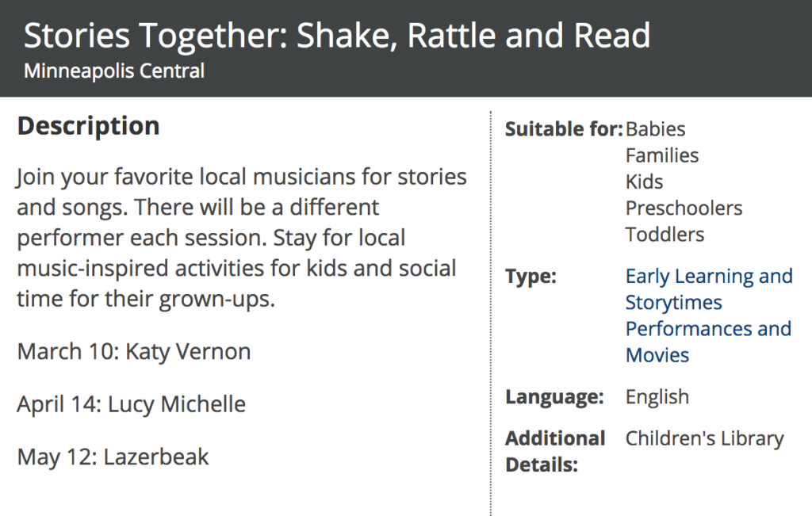
Task: Click the English language value
Action: [x=657, y=397]
